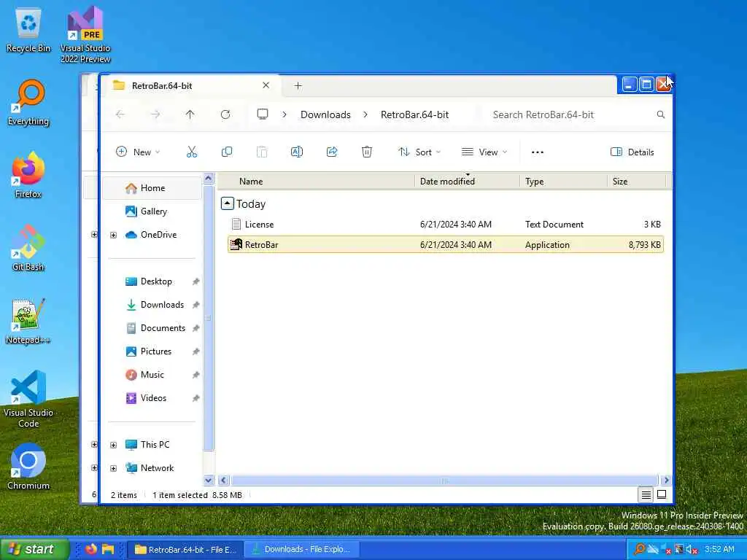Expand the OneDrive tree node
Image resolution: width=747 pixels, height=560 pixels.
[113, 235]
